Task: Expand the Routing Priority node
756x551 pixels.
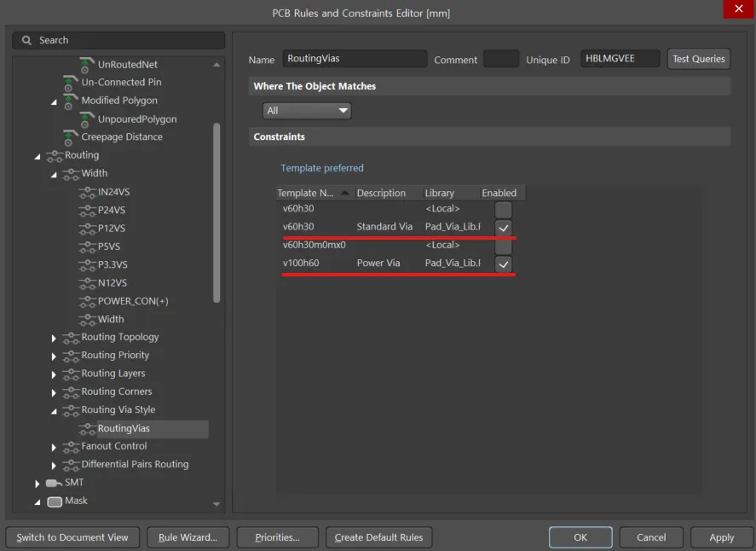Action: click(54, 357)
